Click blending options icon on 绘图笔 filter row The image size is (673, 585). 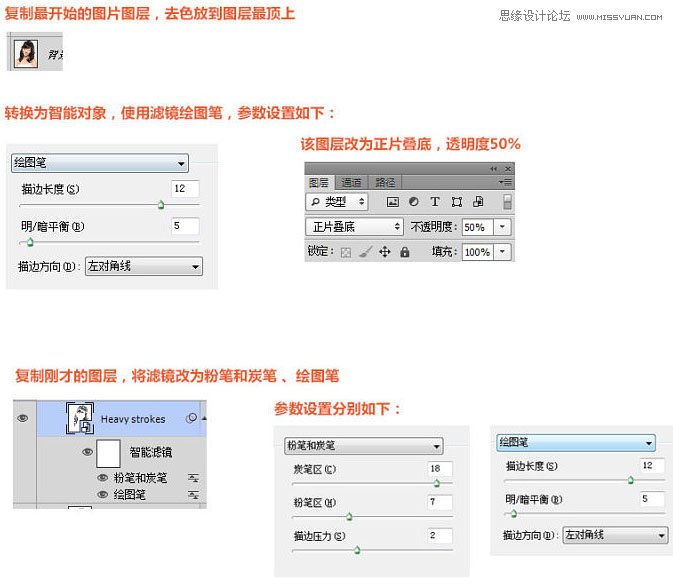[194, 495]
